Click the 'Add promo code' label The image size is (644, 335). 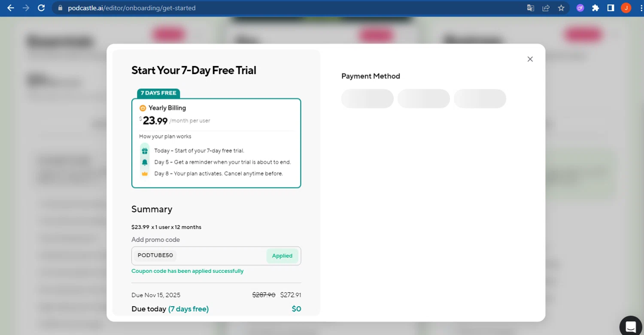[155, 240]
